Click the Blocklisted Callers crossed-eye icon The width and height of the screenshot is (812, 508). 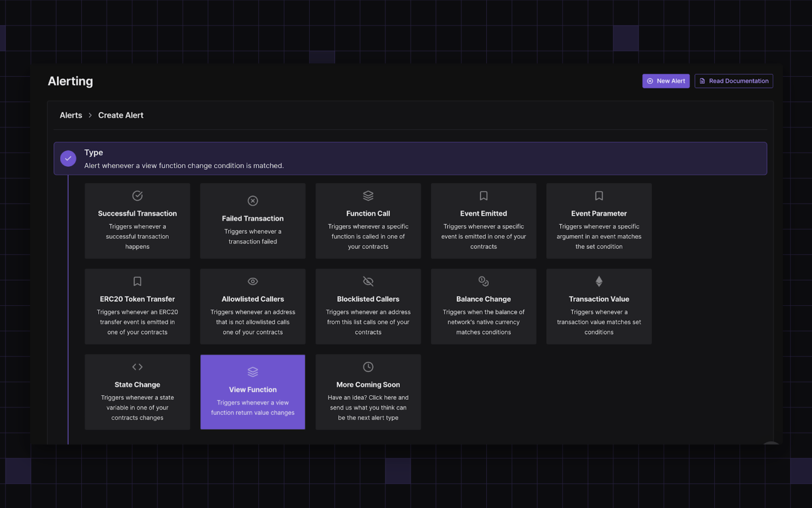coord(368,281)
